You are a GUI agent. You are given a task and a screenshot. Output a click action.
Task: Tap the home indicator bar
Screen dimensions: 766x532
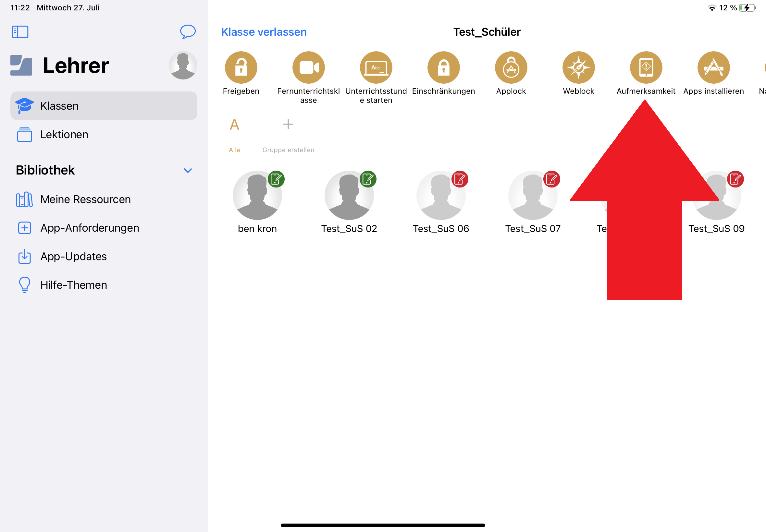(x=383, y=525)
